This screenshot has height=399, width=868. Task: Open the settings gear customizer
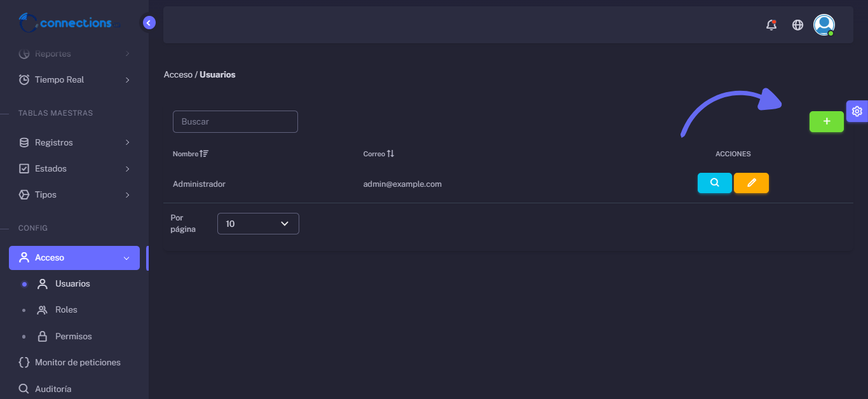pos(857,111)
